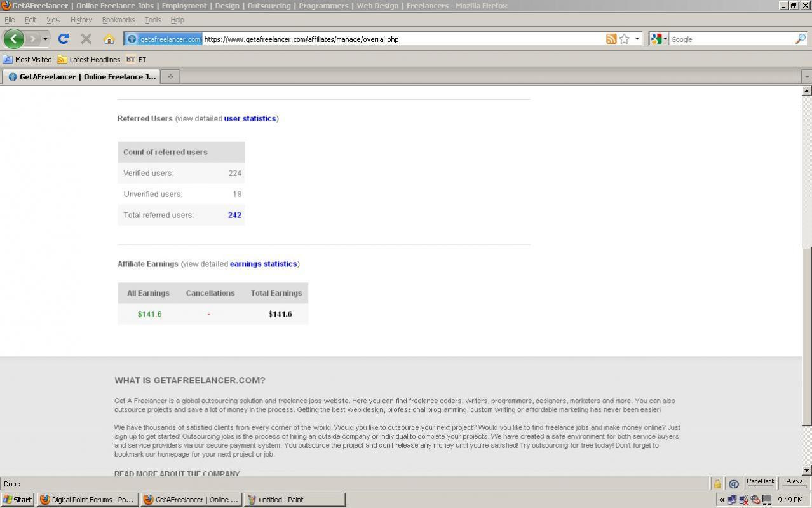Expand hidden system tray icons chevron
Viewport: 812px width, 508px height.
[x=722, y=500]
